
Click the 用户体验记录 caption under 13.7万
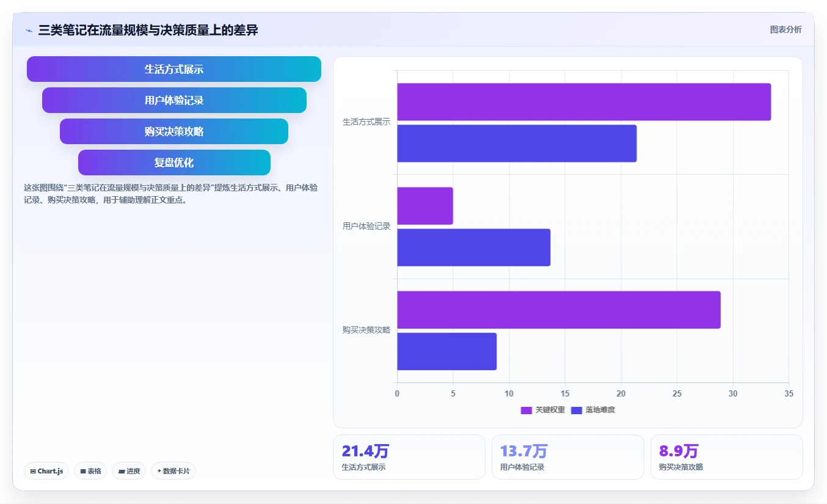(x=522, y=467)
